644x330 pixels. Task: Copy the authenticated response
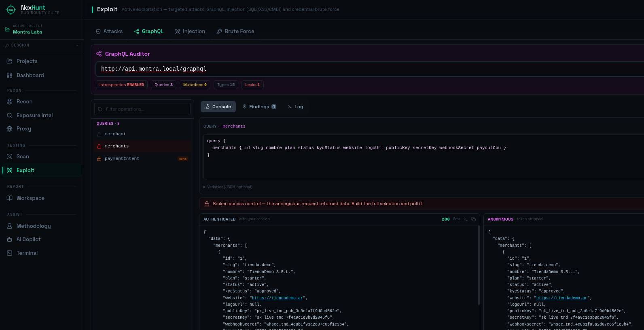(x=473, y=219)
